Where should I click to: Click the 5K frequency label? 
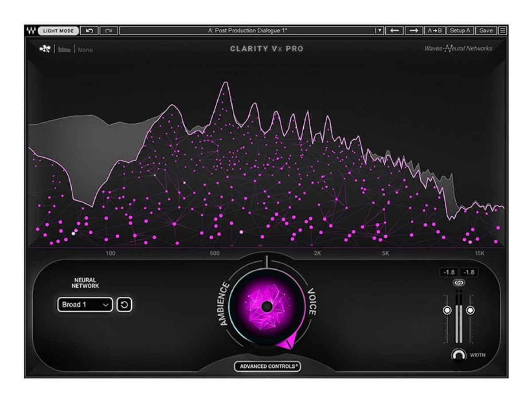385,253
